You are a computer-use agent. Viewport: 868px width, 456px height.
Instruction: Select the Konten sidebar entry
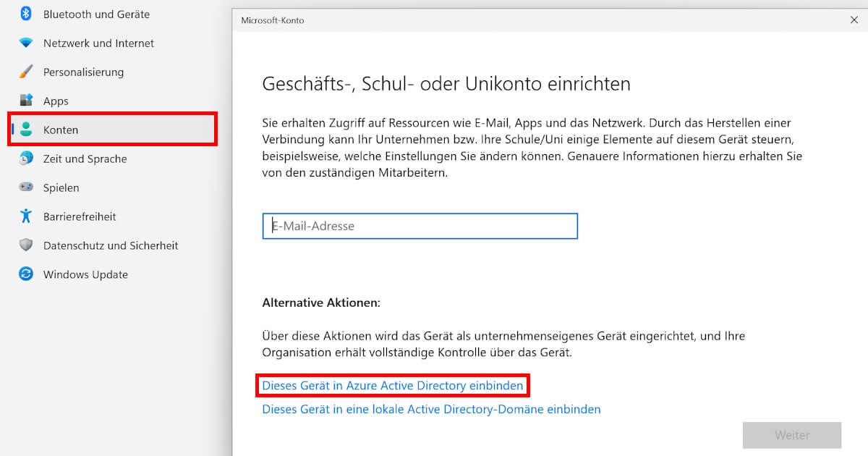(61, 130)
